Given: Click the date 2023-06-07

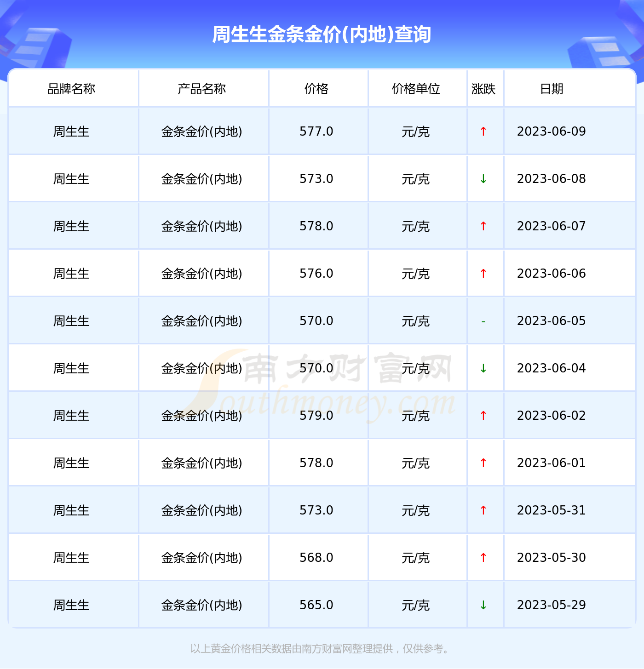Looking at the screenshot, I should [x=552, y=226].
